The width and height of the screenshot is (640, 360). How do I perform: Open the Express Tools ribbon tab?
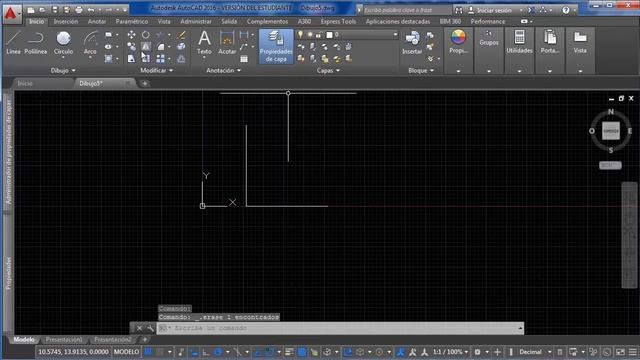pyautogui.click(x=338, y=21)
